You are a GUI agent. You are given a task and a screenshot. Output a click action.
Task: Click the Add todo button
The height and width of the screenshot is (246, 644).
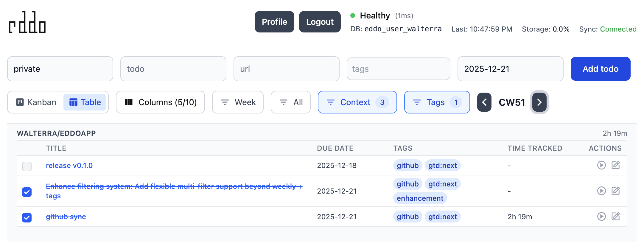pos(600,69)
